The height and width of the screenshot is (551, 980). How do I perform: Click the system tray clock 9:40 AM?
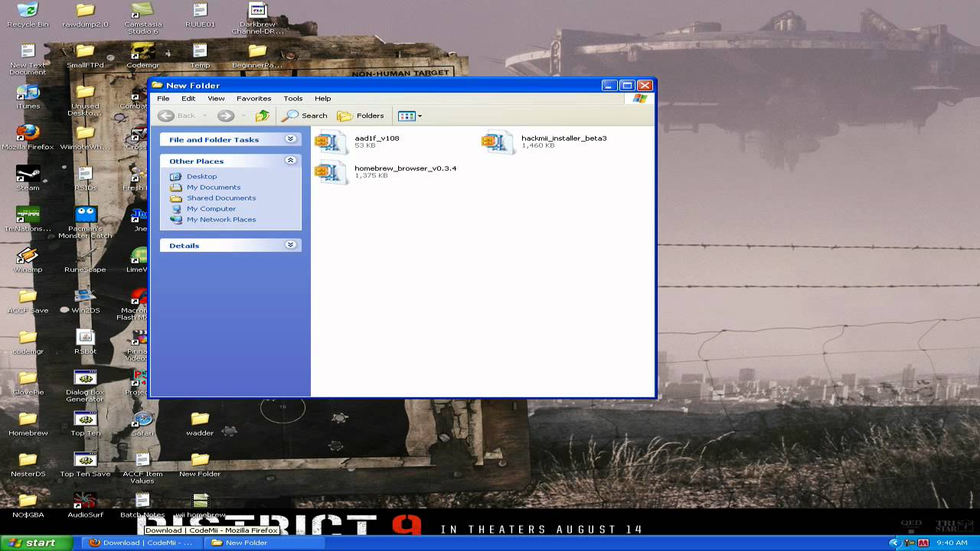pyautogui.click(x=952, y=543)
